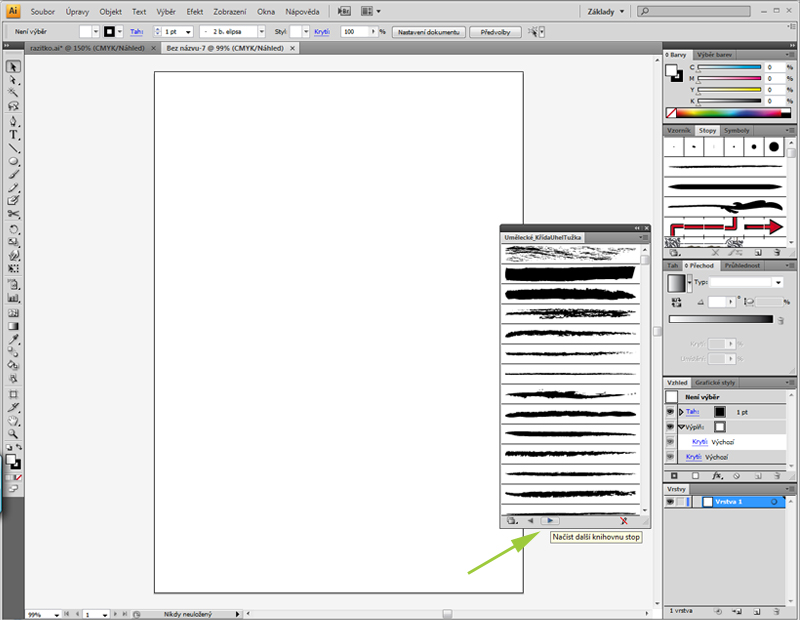Viewport: 800px width, 620px height.
Task: Load the next brush library arrow
Action: coord(550,521)
